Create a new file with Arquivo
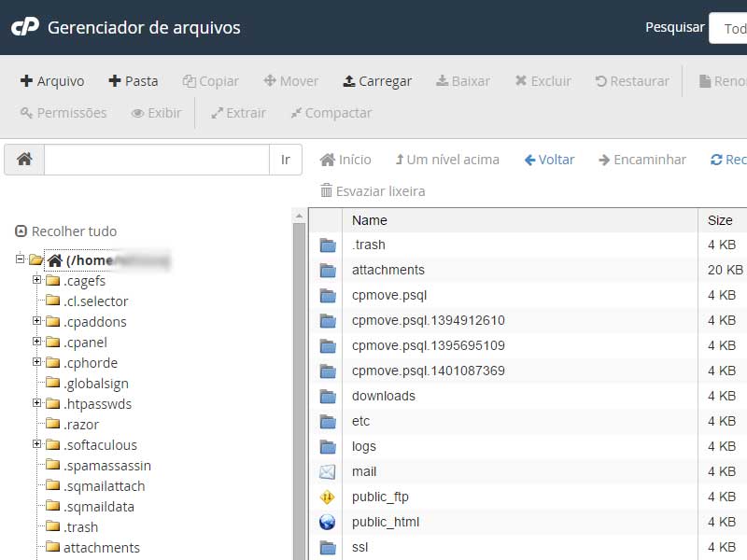This screenshot has height=560, width=747. [52, 81]
